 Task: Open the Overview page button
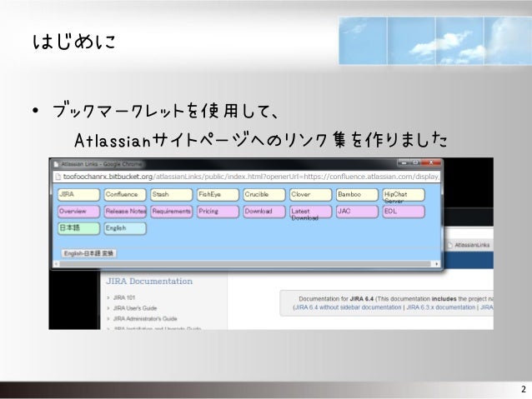point(78,212)
